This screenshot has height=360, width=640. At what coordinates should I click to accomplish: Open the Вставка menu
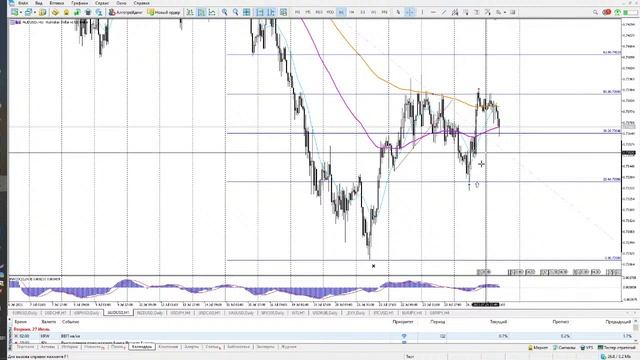[x=57, y=3]
